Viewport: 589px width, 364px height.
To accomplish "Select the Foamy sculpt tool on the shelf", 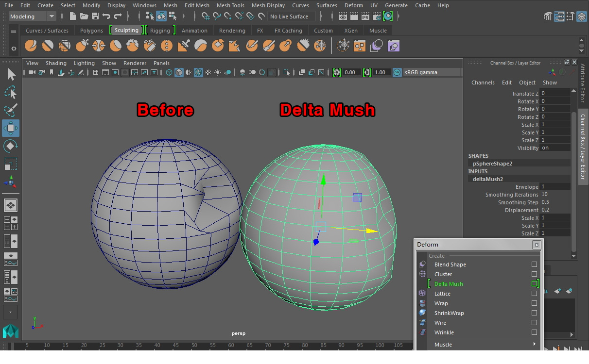I will pos(133,46).
